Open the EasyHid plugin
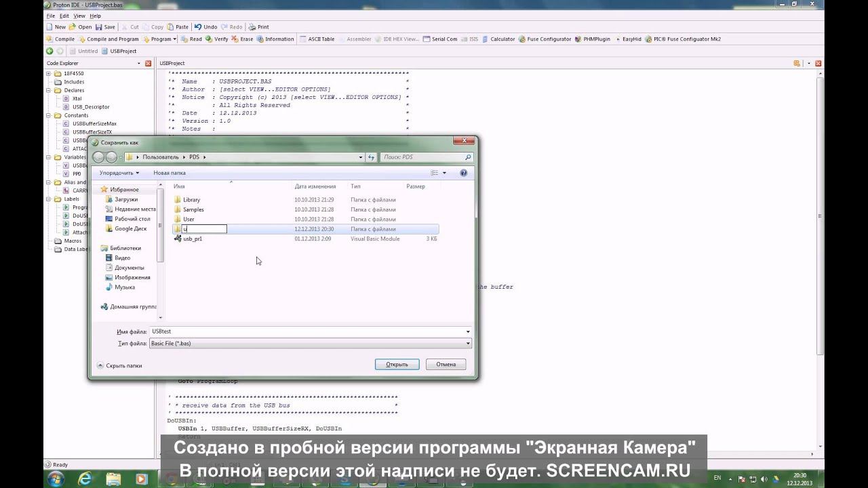This screenshot has height=488, width=868. [x=628, y=39]
